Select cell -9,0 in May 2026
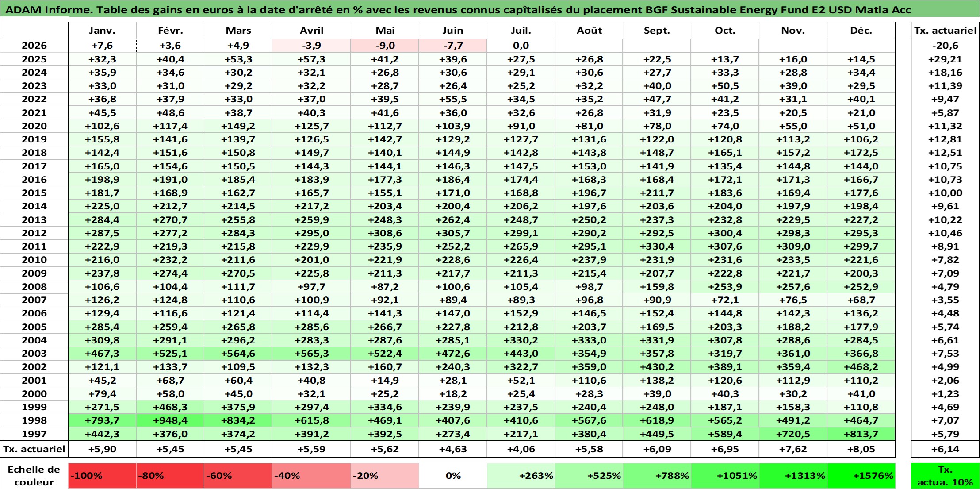Image resolution: width=980 pixels, height=489 pixels. coord(385,46)
